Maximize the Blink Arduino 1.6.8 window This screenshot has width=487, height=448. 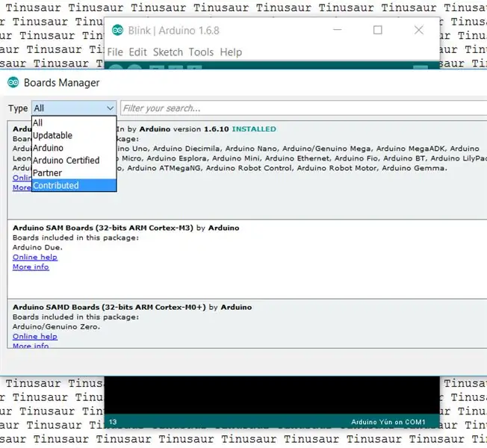[378, 30]
